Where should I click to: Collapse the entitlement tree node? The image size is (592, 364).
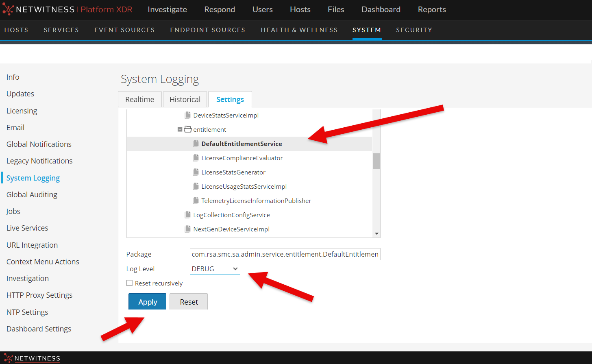180,129
